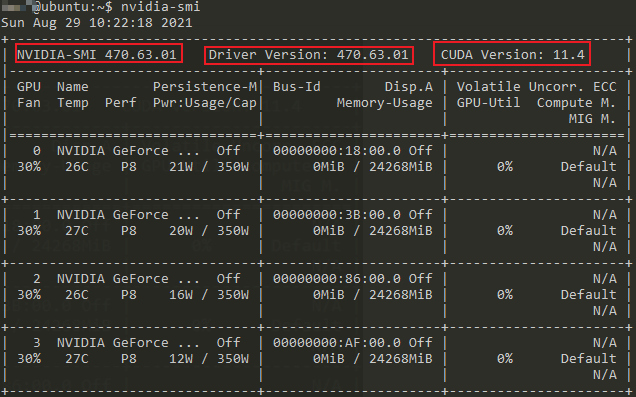Click the Driver Version: 470.63.01 box
636x397 pixels.
[309, 55]
